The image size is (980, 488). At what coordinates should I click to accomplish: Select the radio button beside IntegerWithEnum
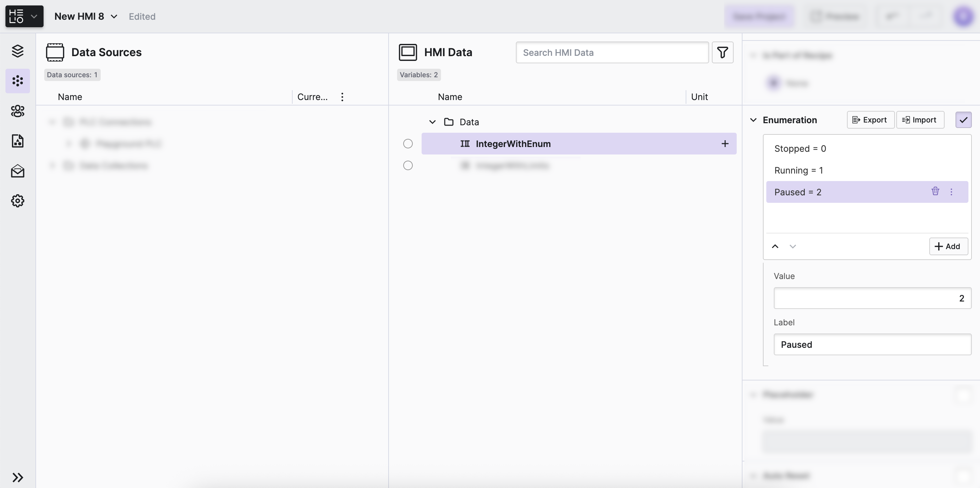408,144
